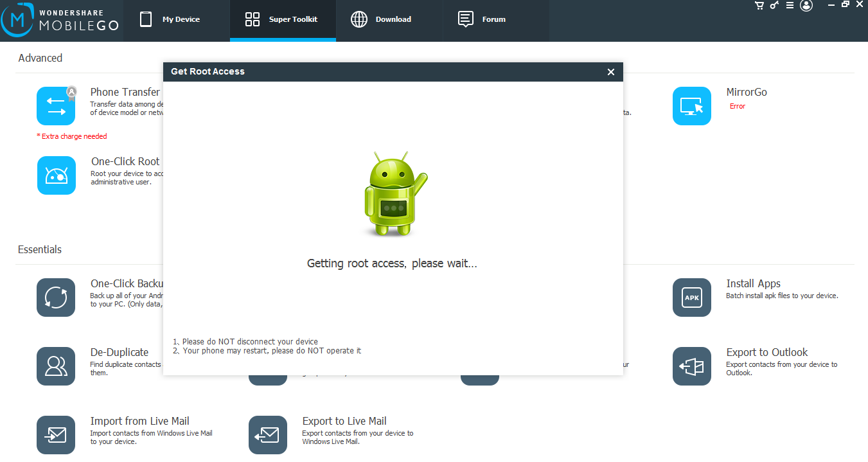
Task: Click the "De-Duplicate" title text
Action: [x=120, y=352]
